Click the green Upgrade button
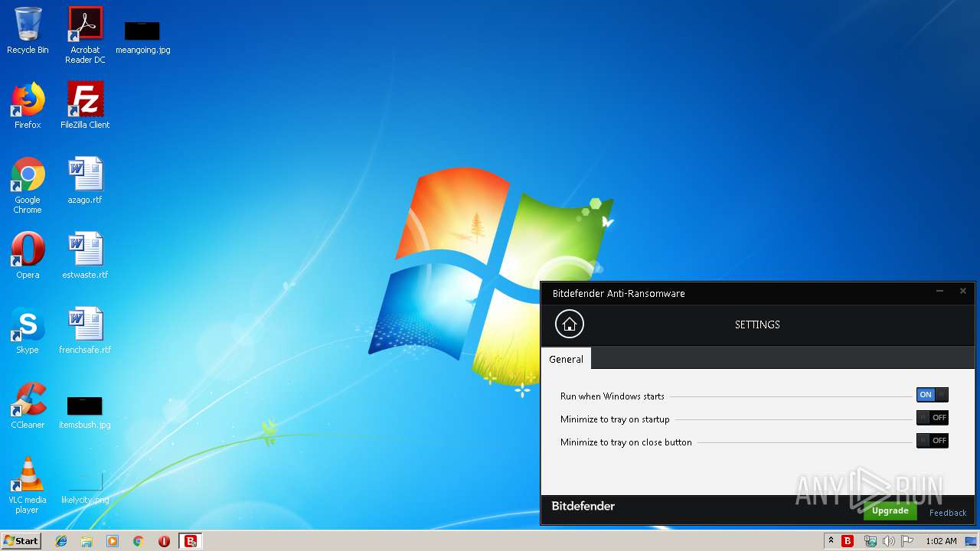The height and width of the screenshot is (551, 980). [x=890, y=510]
